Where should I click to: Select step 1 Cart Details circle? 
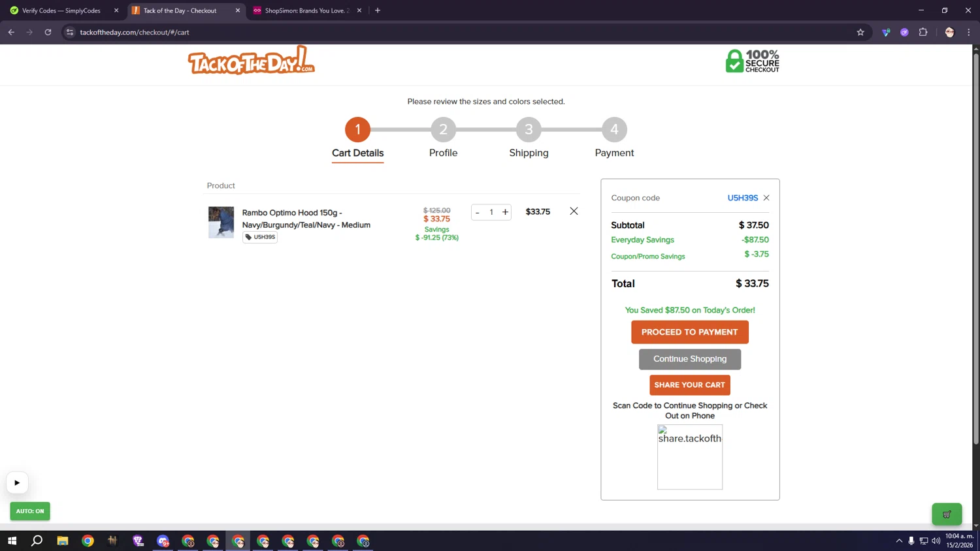pos(357,129)
